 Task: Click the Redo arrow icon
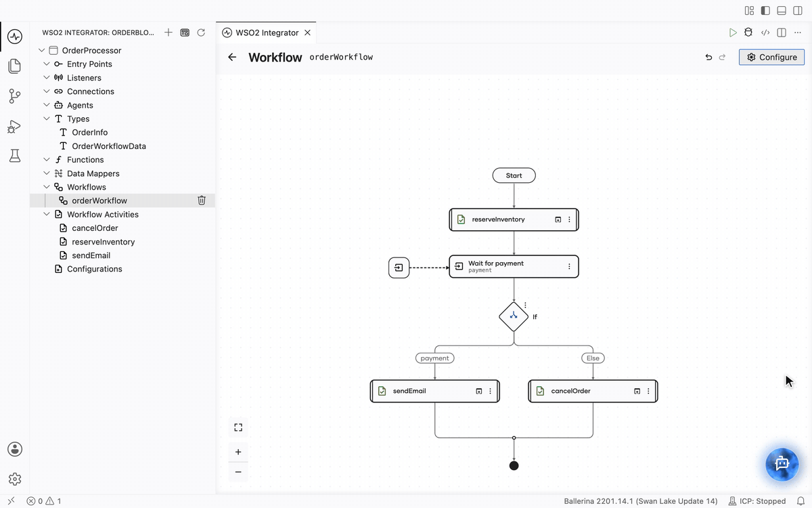[722, 58]
